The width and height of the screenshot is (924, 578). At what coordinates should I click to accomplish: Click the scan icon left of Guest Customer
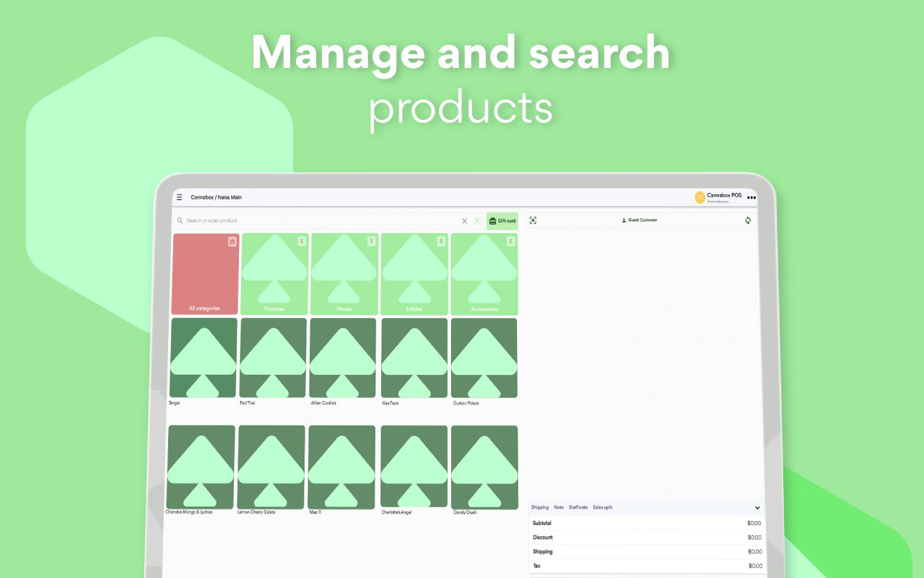(x=533, y=220)
